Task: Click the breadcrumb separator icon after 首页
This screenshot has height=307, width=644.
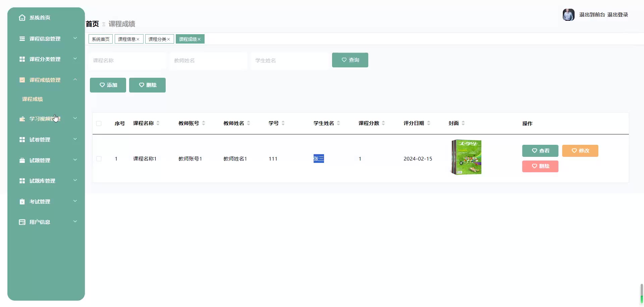Action: click(x=104, y=24)
